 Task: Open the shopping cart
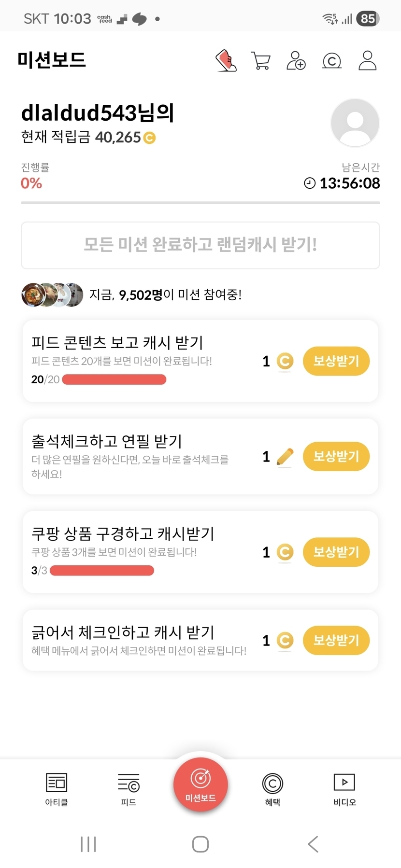[261, 61]
